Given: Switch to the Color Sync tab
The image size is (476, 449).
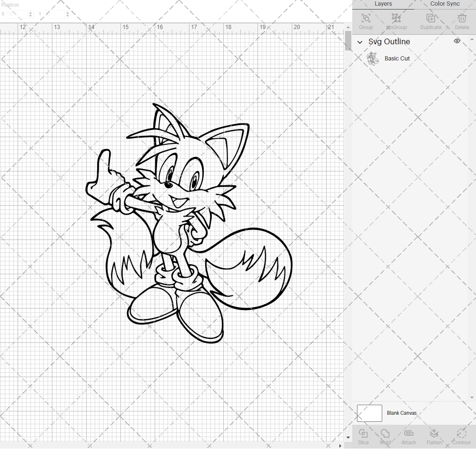Looking at the screenshot, I should [444, 4].
